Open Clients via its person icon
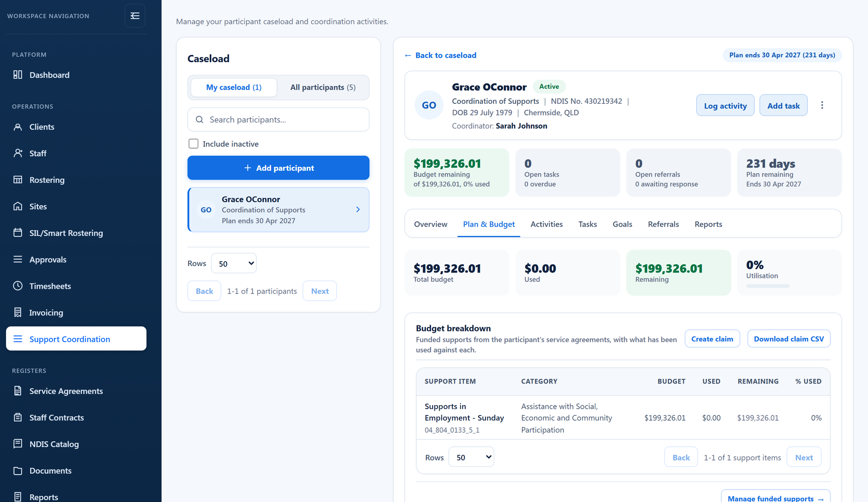This screenshot has width=868, height=502. point(18,127)
